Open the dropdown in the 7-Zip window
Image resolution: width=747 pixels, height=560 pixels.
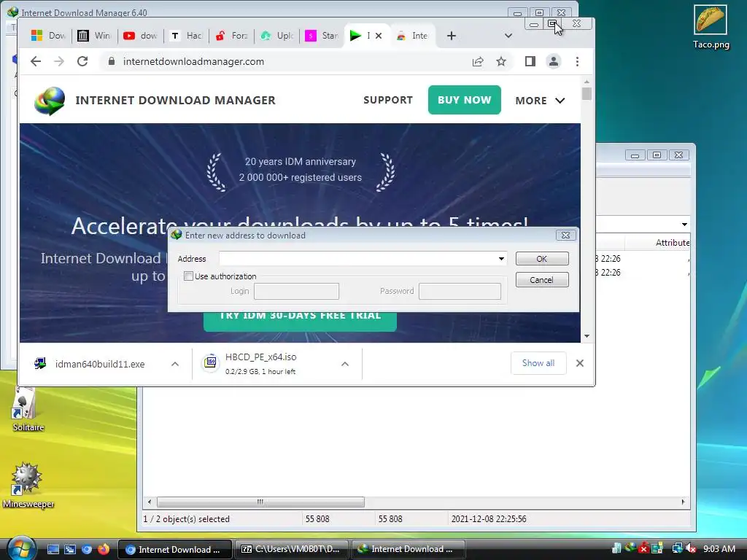pyautogui.click(x=684, y=225)
